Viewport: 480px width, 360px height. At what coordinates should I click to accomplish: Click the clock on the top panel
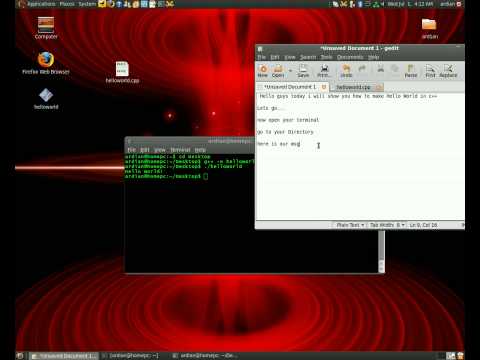(x=410, y=4)
